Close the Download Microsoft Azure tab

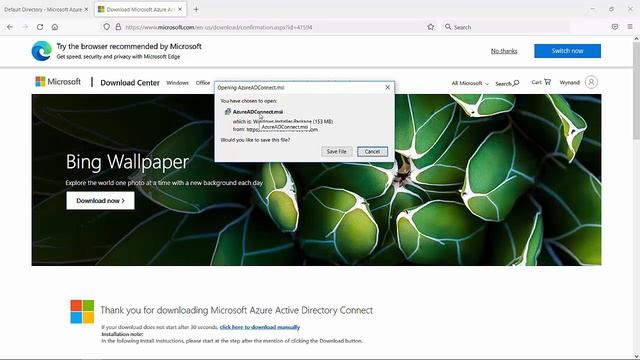180,9
